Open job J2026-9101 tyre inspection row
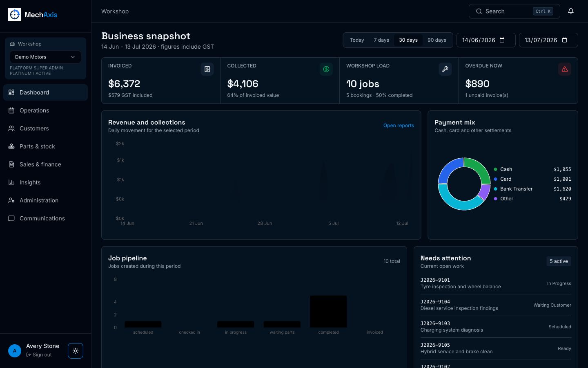 [x=496, y=283]
